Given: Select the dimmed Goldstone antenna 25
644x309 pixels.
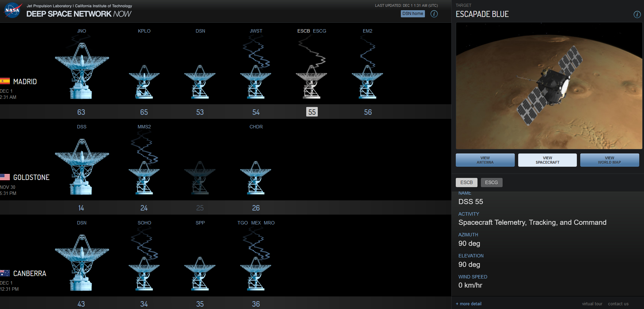Looking at the screenshot, I should [200, 178].
